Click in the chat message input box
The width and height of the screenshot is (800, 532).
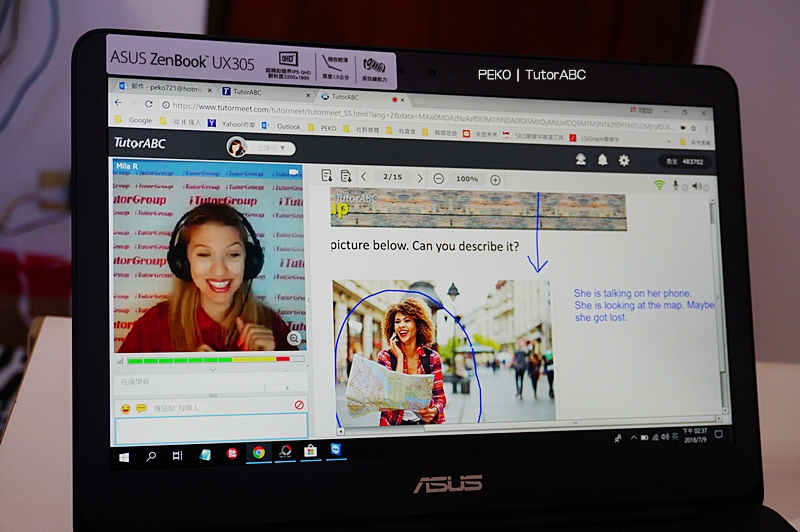(x=211, y=427)
